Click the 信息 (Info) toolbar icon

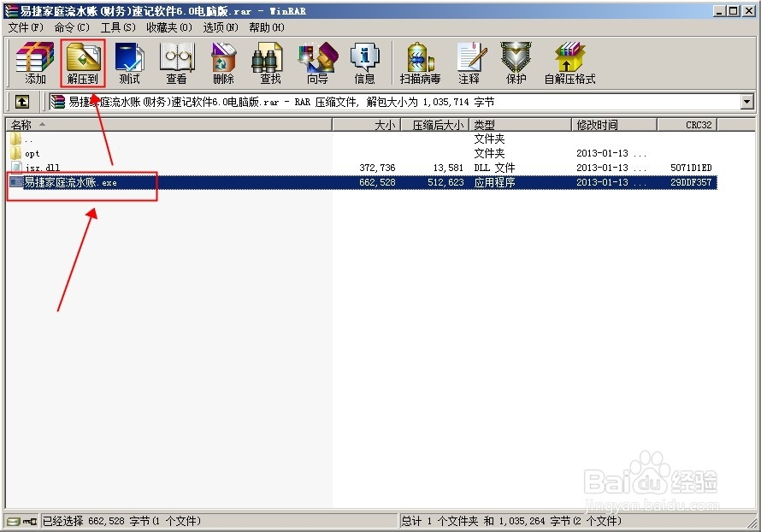pos(364,63)
